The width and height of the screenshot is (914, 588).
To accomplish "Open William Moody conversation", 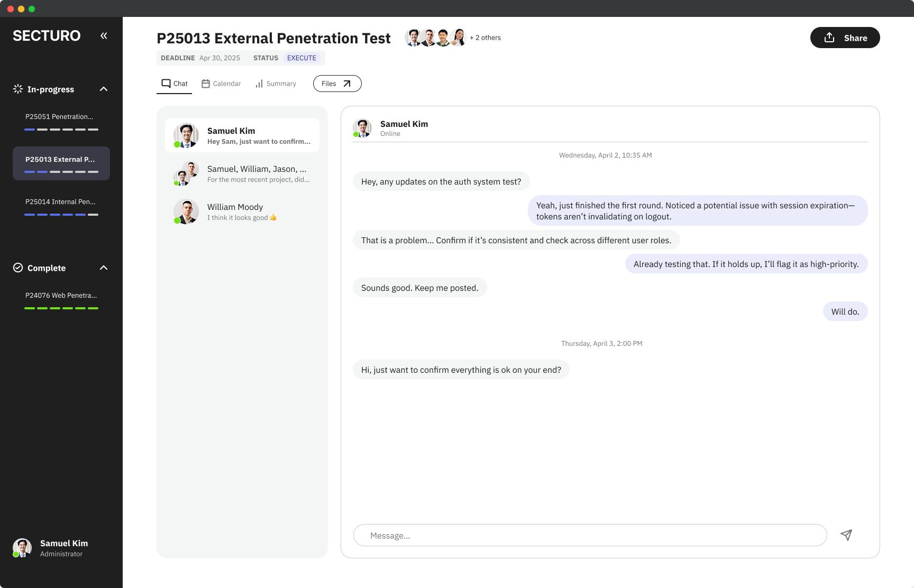I will [x=242, y=212].
